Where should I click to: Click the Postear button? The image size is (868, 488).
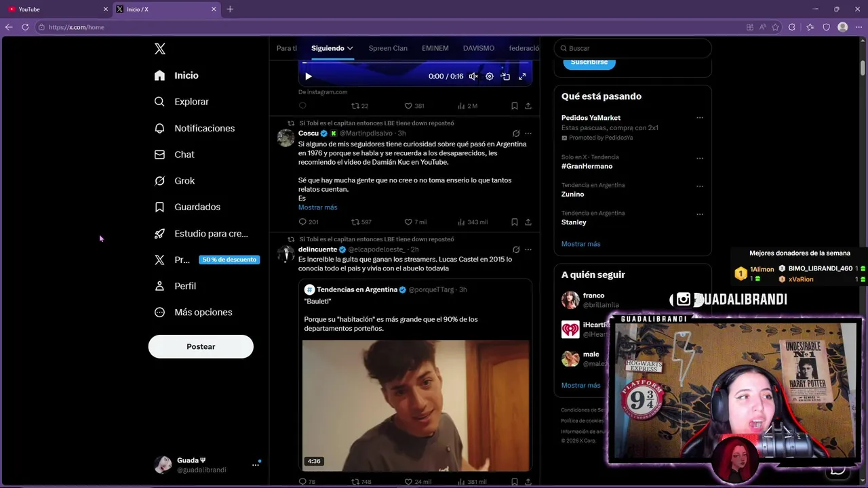coord(201,346)
